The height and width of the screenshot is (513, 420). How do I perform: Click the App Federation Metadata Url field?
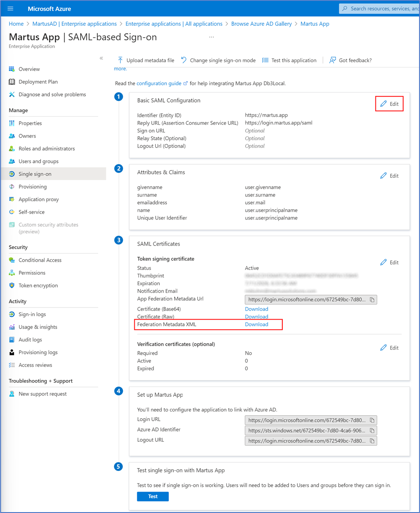point(311,300)
